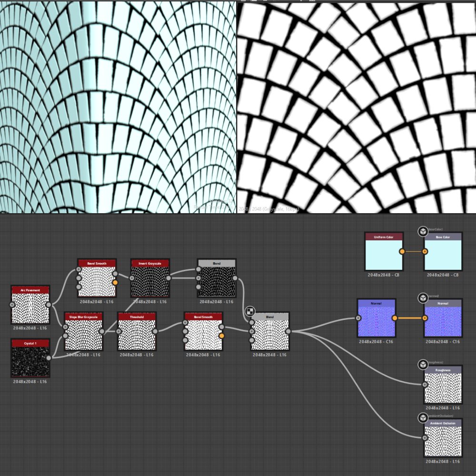Click the Base Color node input connector
Image resolution: width=476 pixels, height=476 pixels.
tap(425, 251)
